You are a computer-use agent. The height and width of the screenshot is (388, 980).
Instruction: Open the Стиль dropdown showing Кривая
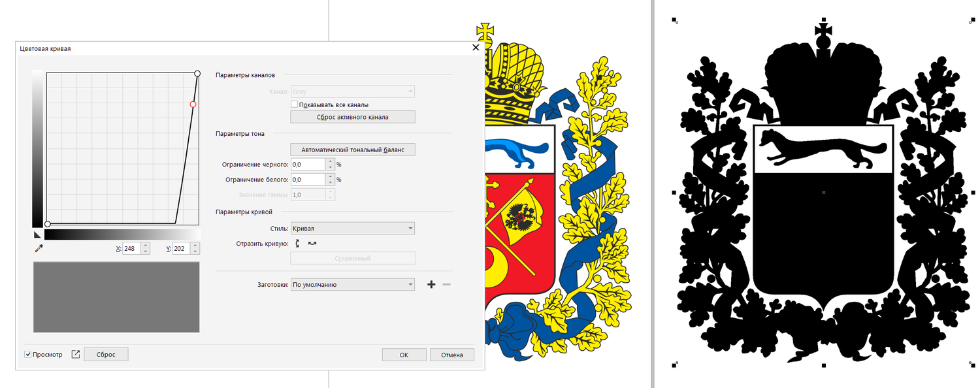tap(352, 228)
